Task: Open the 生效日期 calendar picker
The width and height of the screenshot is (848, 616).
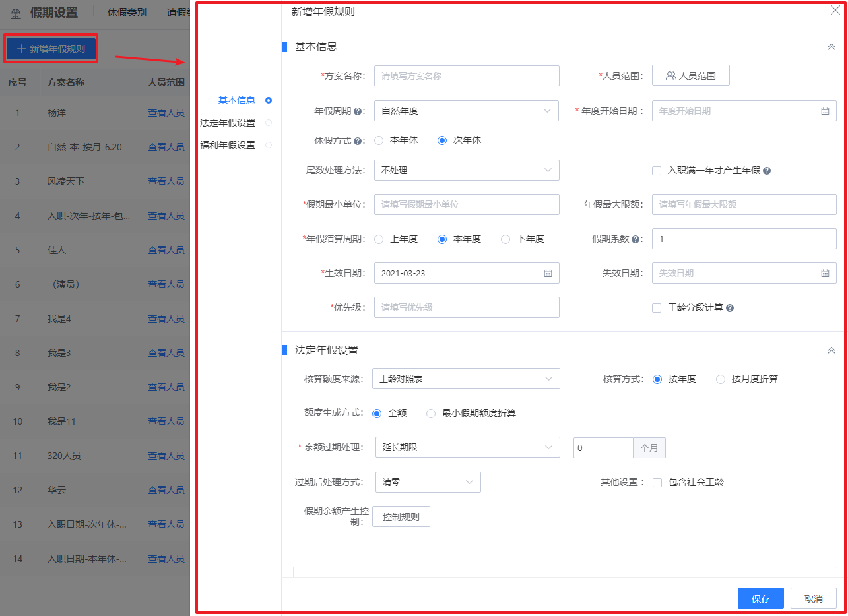Action: tap(548, 272)
